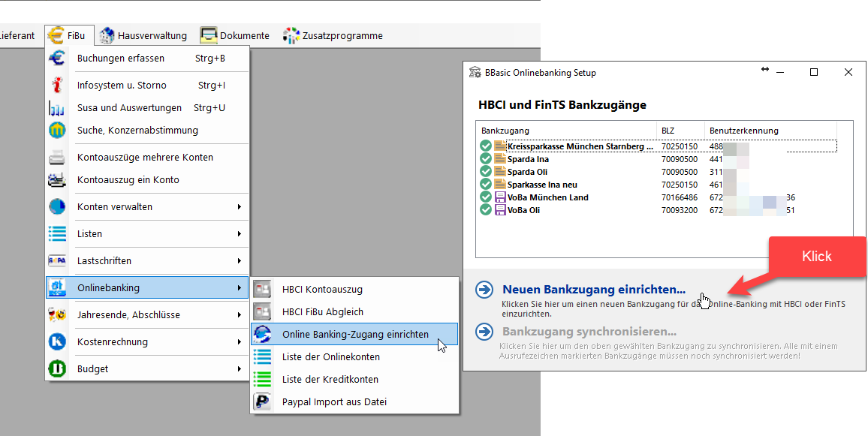This screenshot has height=436, width=868.
Task: Click the red info icon for Infosystem u. Storno
Action: [57, 86]
